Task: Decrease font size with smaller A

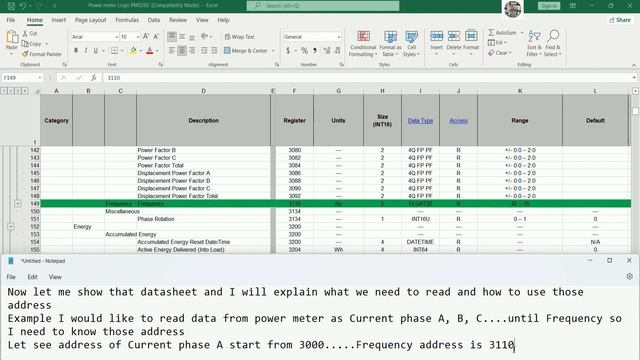Action: (x=156, y=37)
